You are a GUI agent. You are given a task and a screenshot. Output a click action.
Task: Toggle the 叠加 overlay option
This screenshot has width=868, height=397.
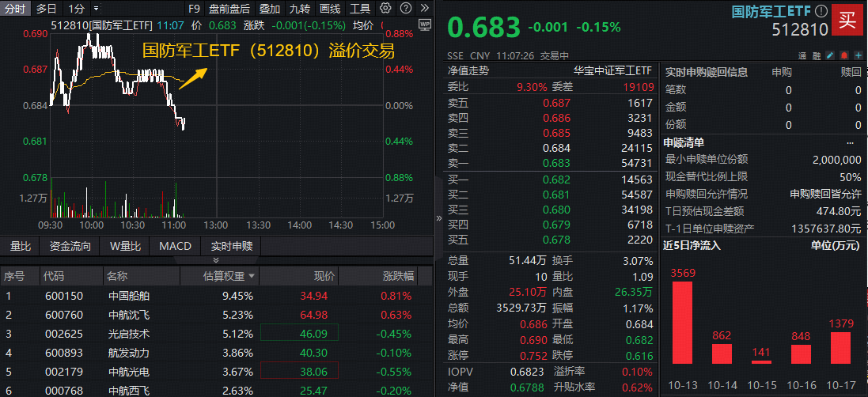pyautogui.click(x=269, y=9)
